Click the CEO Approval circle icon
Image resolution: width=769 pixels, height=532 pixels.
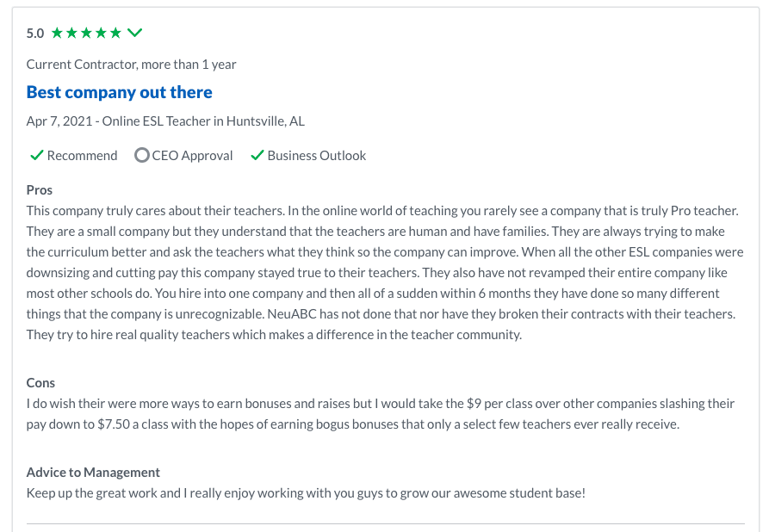tap(142, 156)
